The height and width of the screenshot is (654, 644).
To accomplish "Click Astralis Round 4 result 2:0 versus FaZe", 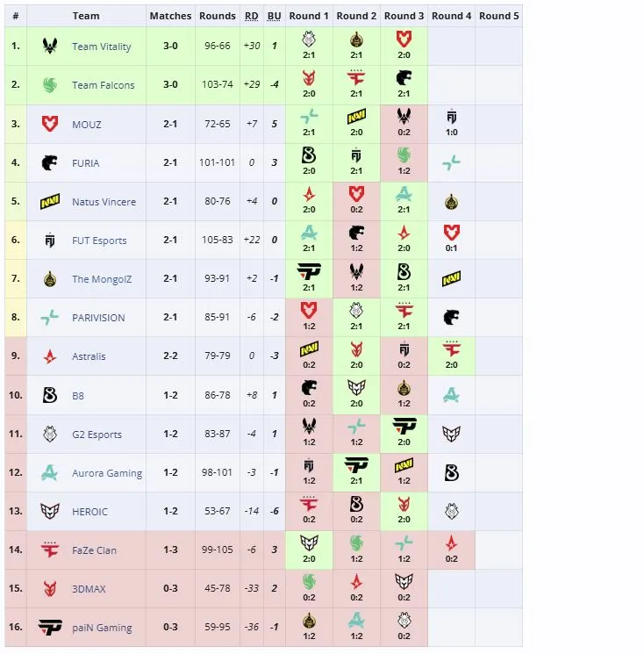I will click(x=452, y=356).
